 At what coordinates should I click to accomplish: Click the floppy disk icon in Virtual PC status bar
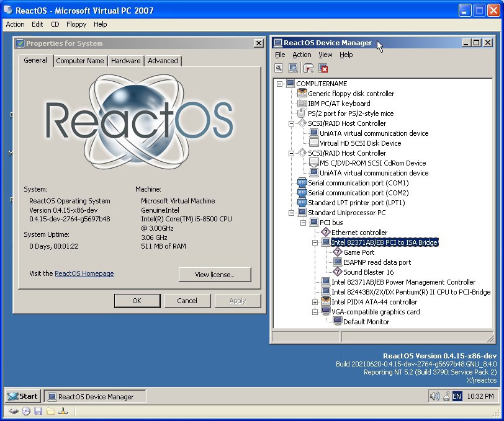pyautogui.click(x=38, y=411)
